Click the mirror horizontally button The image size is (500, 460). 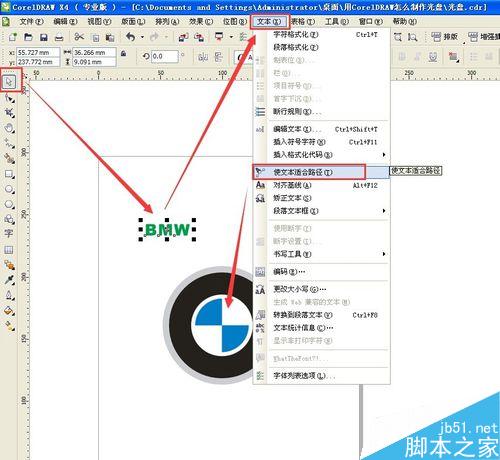click(x=203, y=57)
